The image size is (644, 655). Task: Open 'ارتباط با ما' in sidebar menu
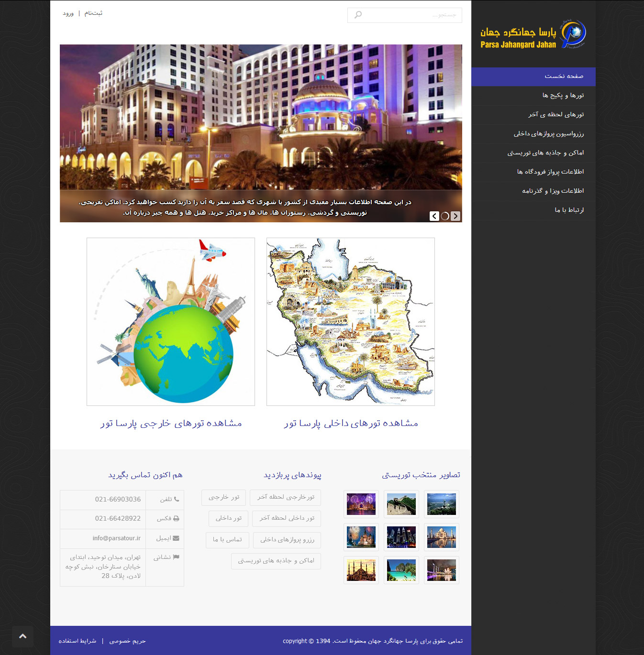click(x=569, y=210)
